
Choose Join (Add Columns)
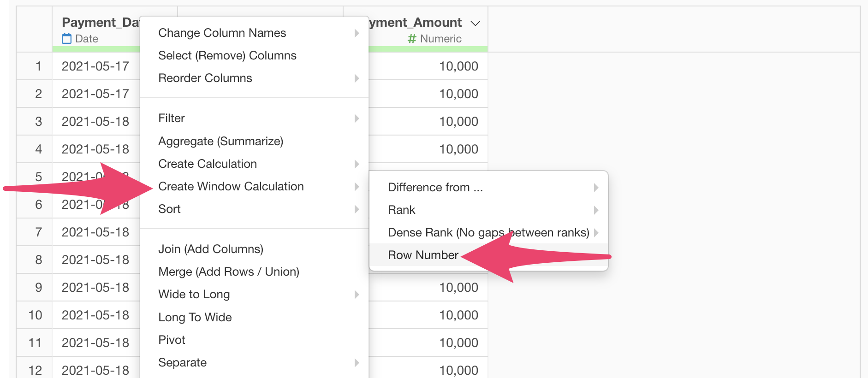(x=210, y=249)
